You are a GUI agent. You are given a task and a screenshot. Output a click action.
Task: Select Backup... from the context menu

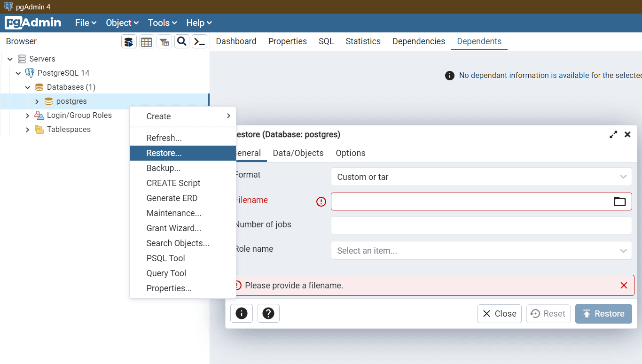tap(164, 168)
